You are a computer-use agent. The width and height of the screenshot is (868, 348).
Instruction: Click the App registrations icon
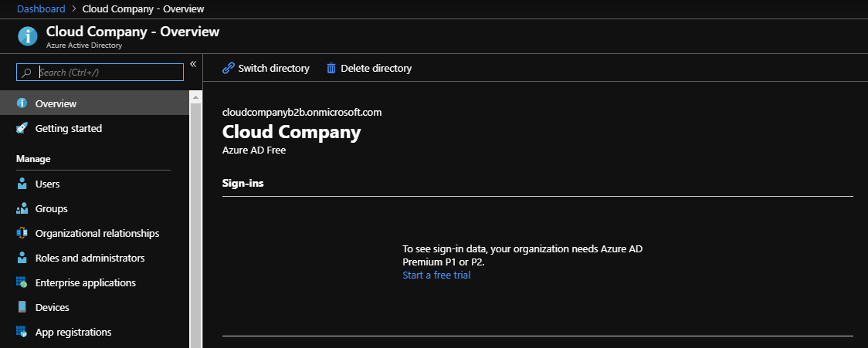[x=22, y=332]
